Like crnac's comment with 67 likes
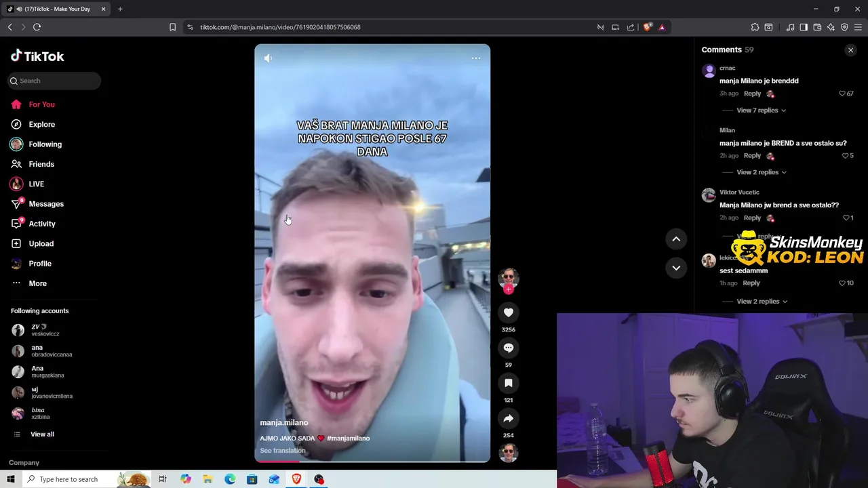 pyautogui.click(x=842, y=94)
